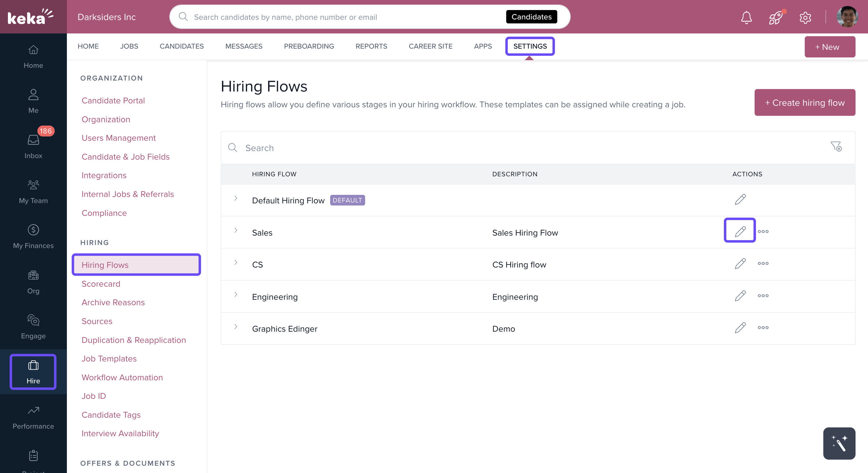The image size is (868, 473).
Task: Edit the CS hiring flow
Action: coord(740,264)
